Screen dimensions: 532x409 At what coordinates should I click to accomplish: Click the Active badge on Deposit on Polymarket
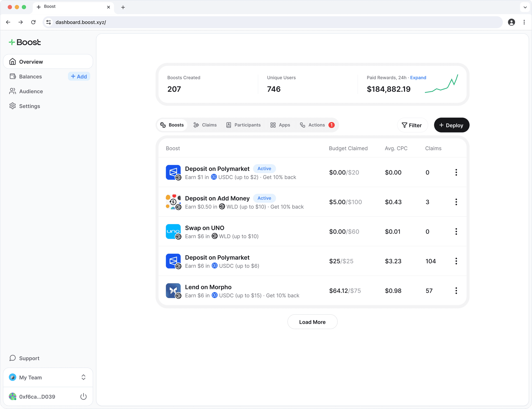coord(264,168)
